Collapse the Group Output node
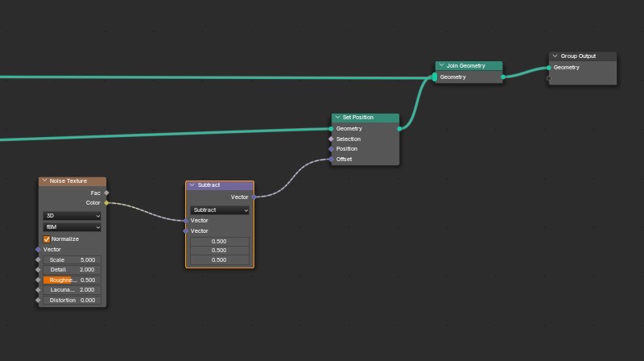 (x=555, y=56)
